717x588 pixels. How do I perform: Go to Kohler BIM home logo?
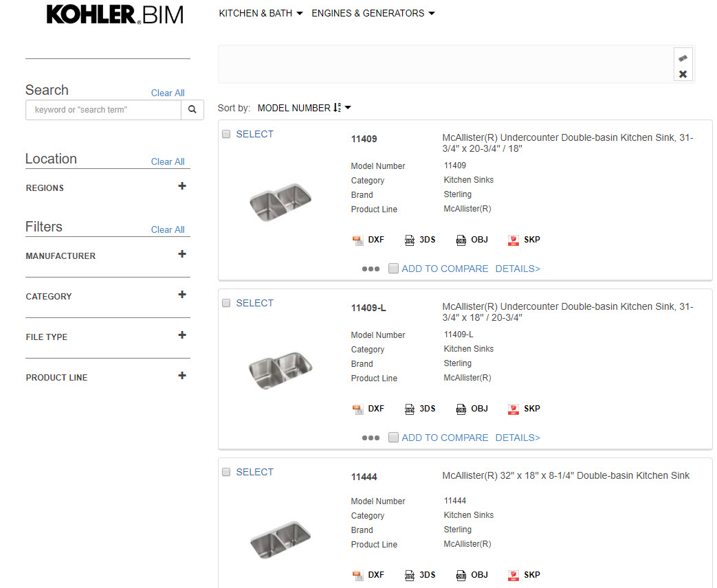coord(115,14)
